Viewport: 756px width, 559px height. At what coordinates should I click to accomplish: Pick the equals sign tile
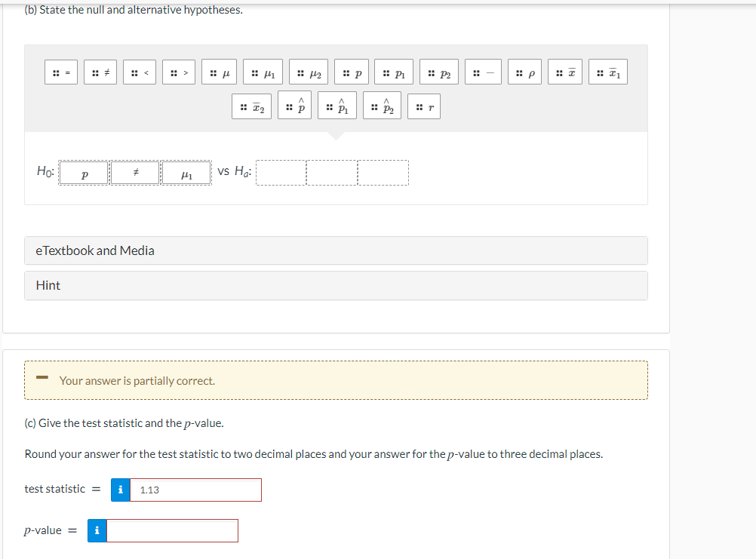tap(61, 72)
